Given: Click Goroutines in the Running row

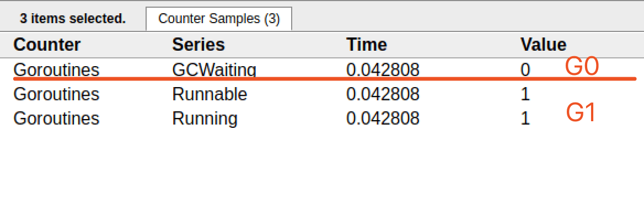Looking at the screenshot, I should 56,118.
